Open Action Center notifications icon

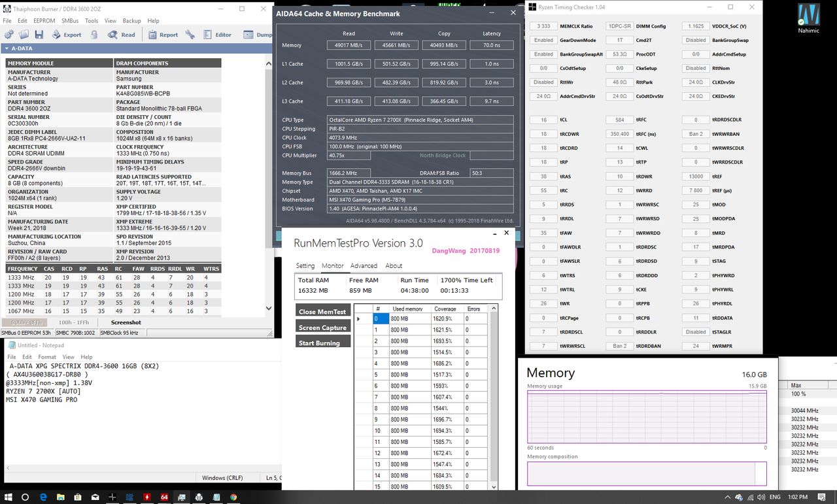point(821,497)
